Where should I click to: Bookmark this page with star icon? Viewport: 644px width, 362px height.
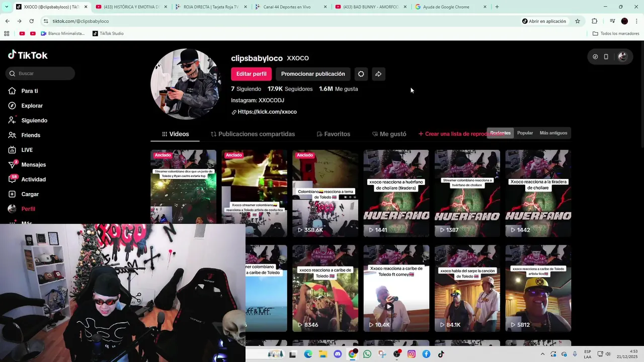point(578,21)
